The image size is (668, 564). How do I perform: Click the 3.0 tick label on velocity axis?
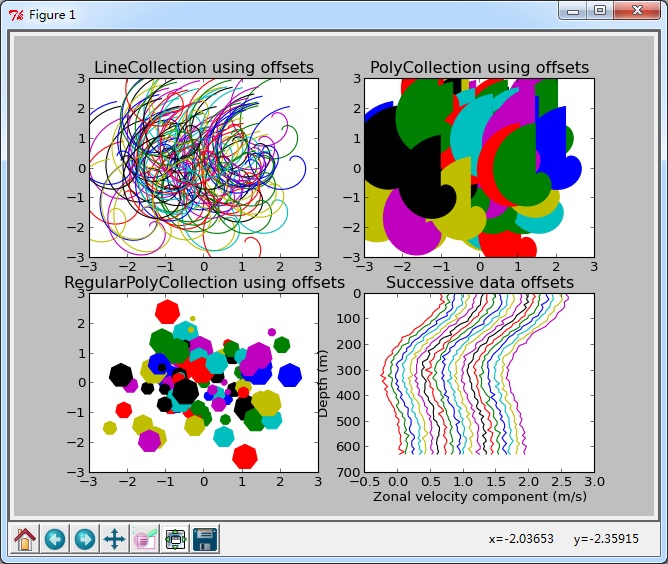(x=594, y=482)
